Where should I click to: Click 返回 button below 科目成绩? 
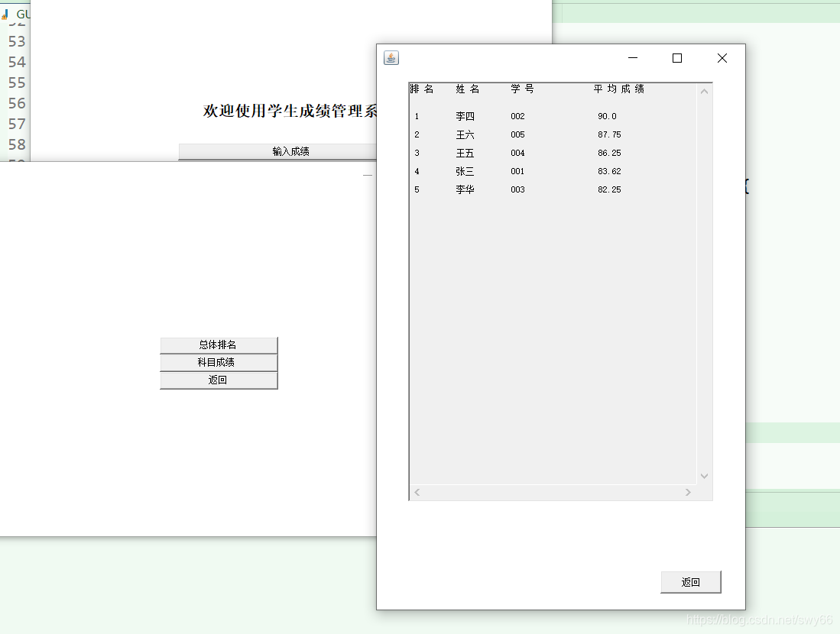[x=219, y=380]
